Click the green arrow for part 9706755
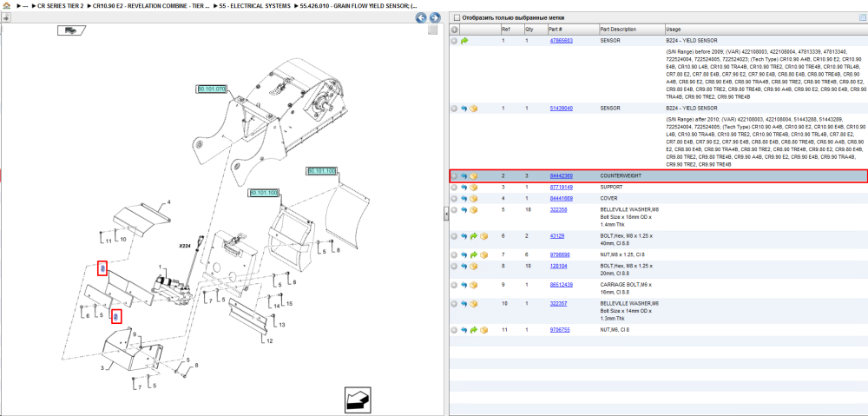Screen dimensions: 868x416 [x=474, y=330]
